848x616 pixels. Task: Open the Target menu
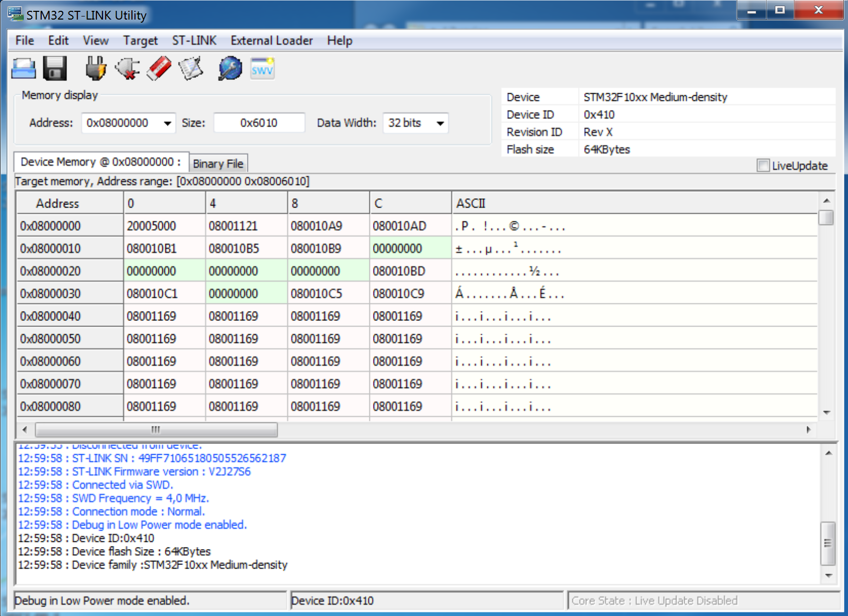tap(140, 41)
